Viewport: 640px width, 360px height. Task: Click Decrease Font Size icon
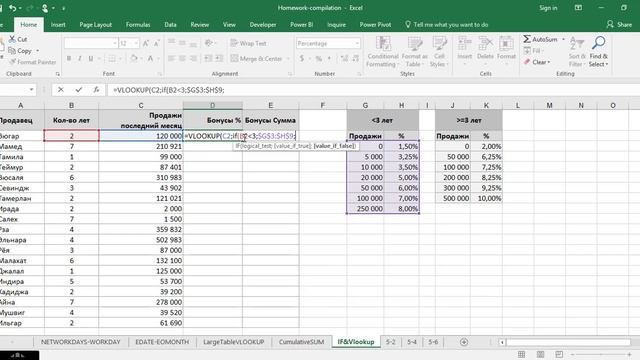[157, 43]
